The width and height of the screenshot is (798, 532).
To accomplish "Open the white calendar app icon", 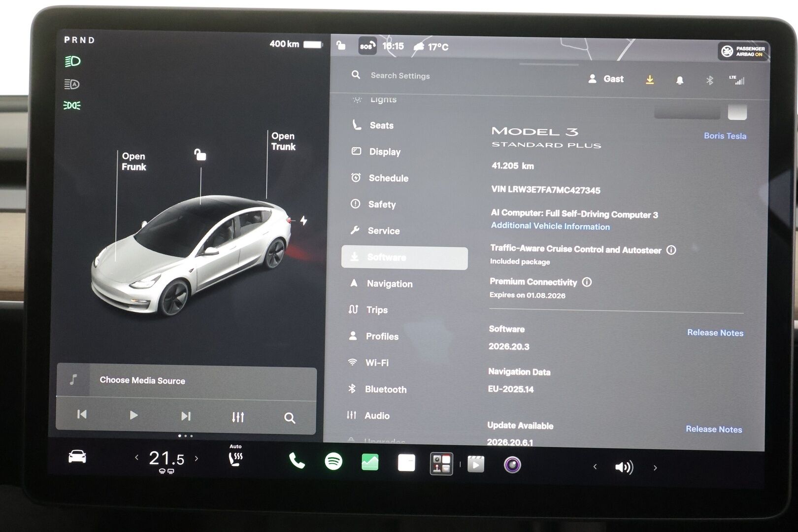I will (406, 463).
